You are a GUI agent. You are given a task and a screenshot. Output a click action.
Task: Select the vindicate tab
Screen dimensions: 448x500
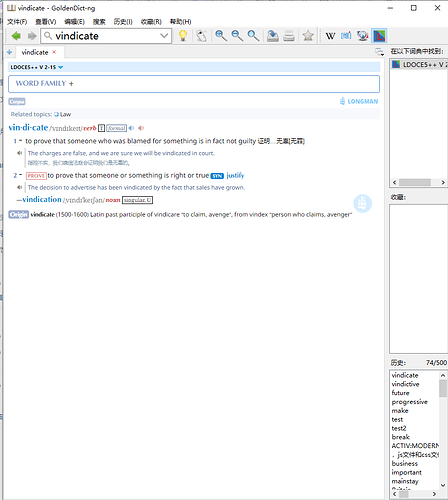click(x=35, y=52)
